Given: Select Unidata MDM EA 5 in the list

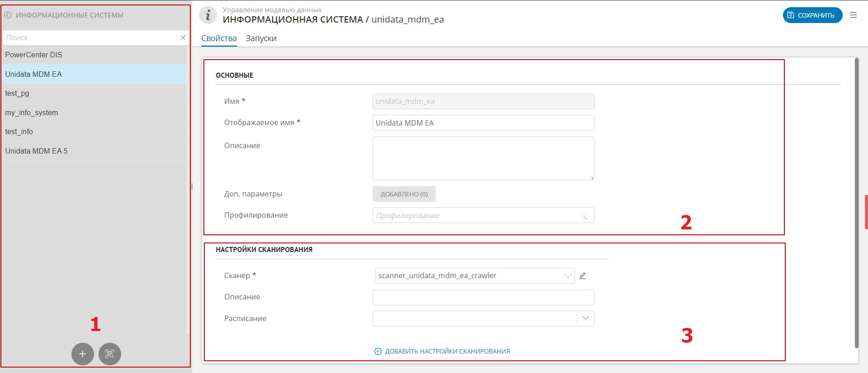Looking at the screenshot, I should pos(94,151).
